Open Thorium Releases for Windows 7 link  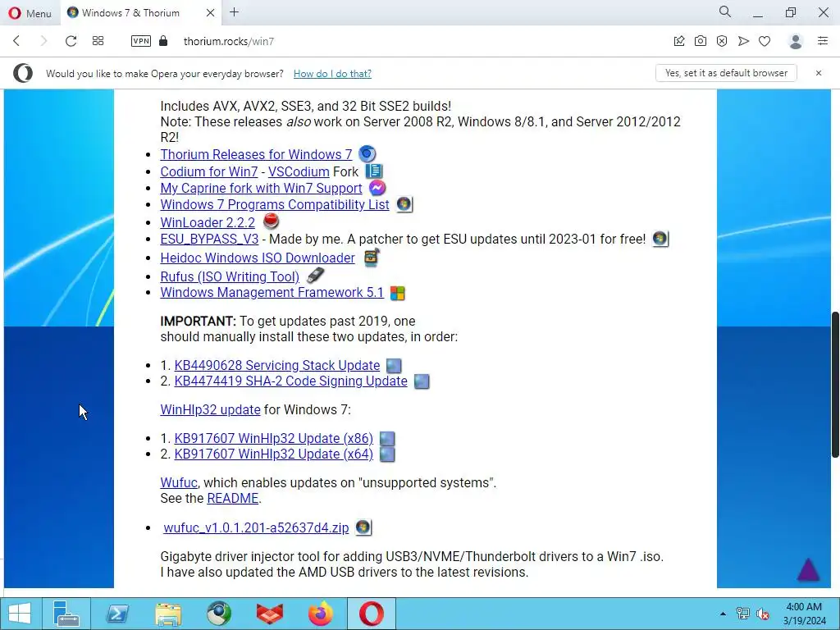tap(256, 154)
